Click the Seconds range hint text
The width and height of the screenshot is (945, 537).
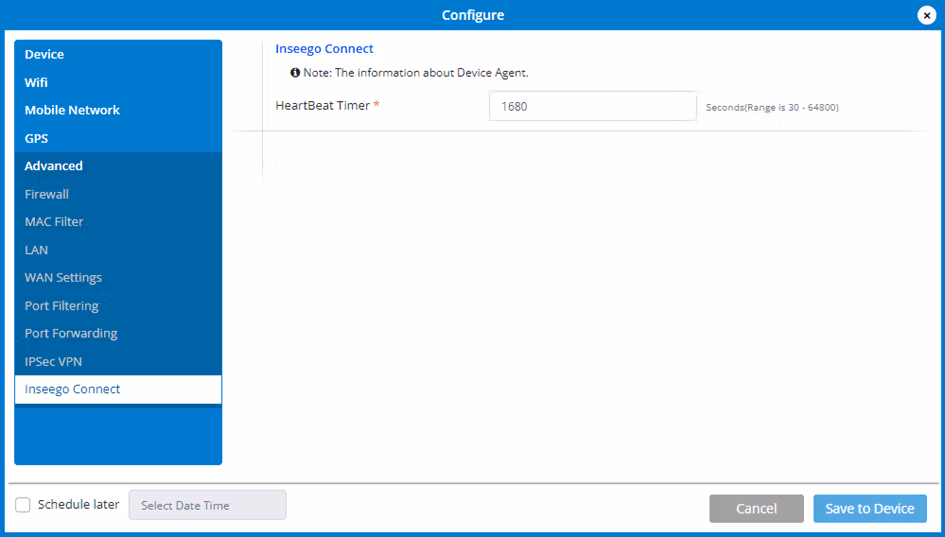(x=772, y=108)
